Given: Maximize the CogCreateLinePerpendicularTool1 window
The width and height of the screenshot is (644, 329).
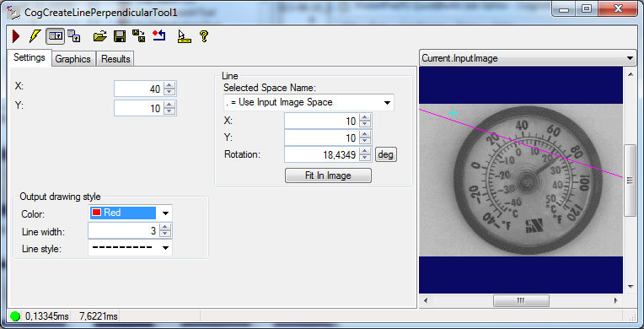Looking at the screenshot, I should click(x=587, y=9).
